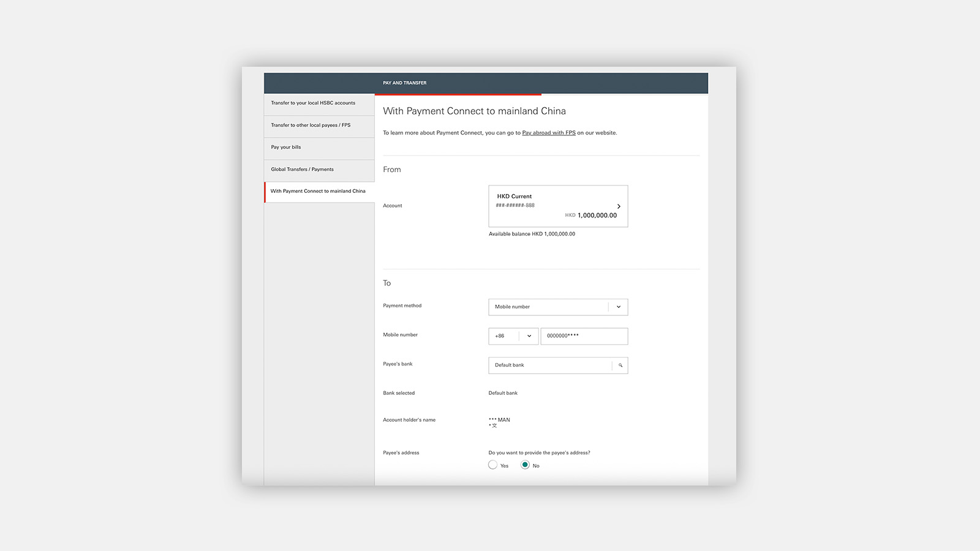980x551 pixels.
Task: Click the Payment method label
Action: coord(402,305)
